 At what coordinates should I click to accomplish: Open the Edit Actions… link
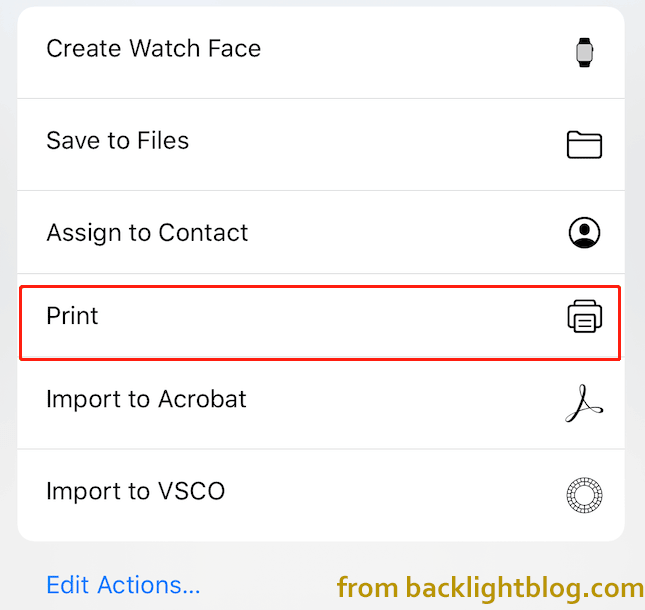pos(123,584)
